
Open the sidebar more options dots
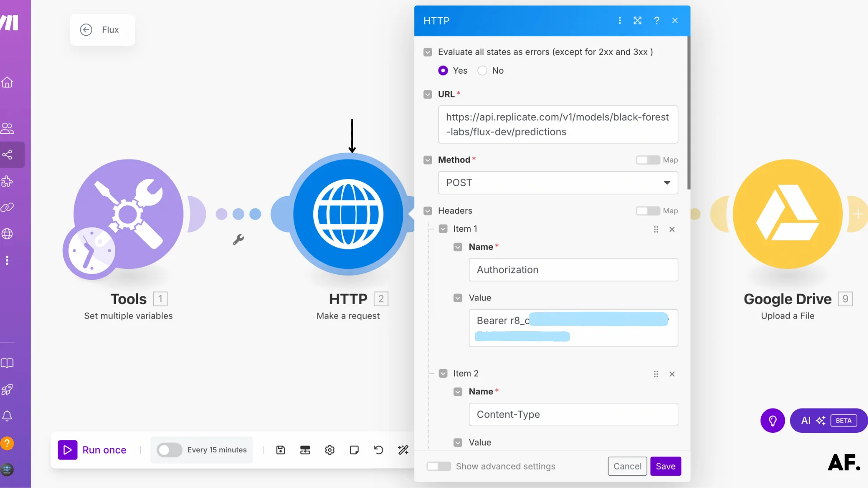7,261
